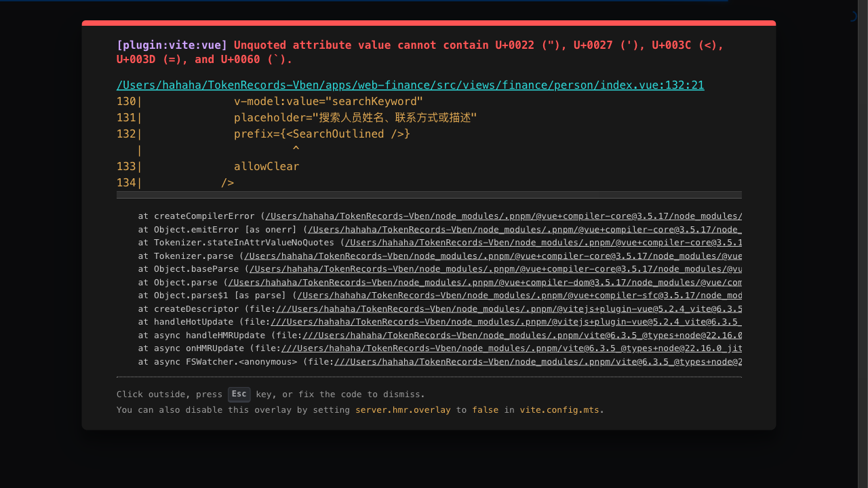
Task: Click the [plugin:vite:vue] label
Action: pos(172,45)
